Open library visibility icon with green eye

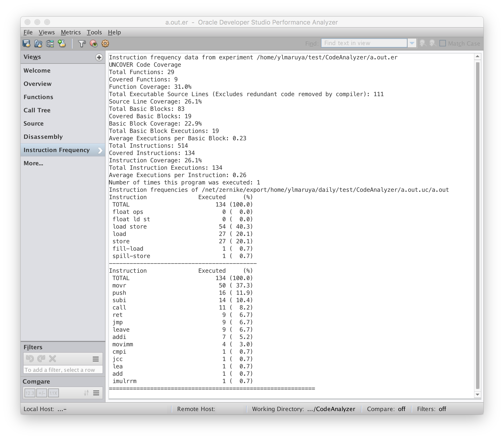(x=93, y=43)
